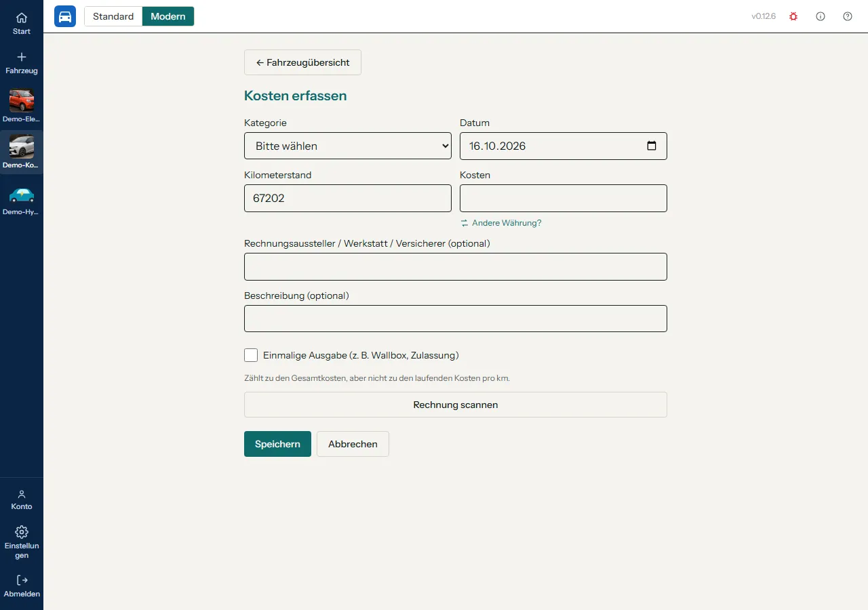
Task: Open the red bug report icon
Action: 793,16
